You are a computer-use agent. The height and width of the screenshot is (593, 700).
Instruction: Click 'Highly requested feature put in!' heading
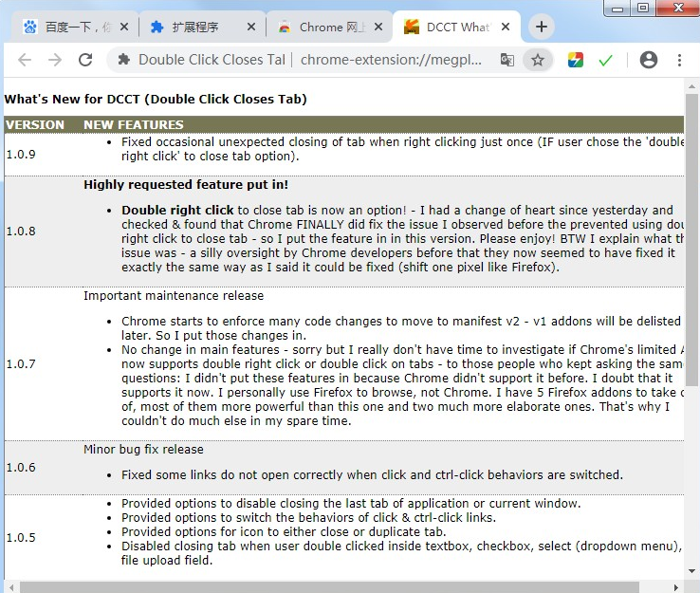pos(186,184)
